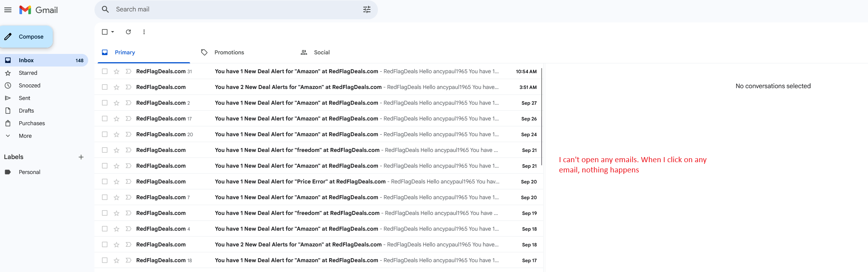The height and width of the screenshot is (272, 868).
Task: Open the 10:54 AM Amazon deal alert email
Action: pos(319,71)
